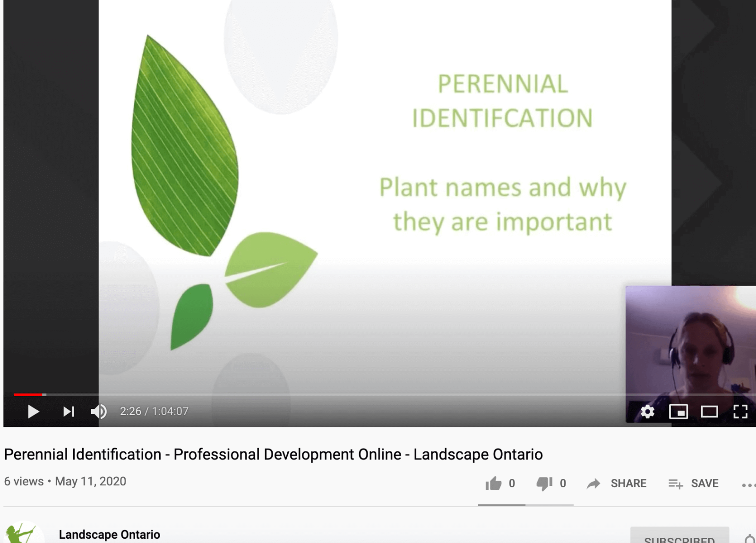Image resolution: width=756 pixels, height=543 pixels.
Task: Click the red video progress bar
Action: (x=28, y=394)
